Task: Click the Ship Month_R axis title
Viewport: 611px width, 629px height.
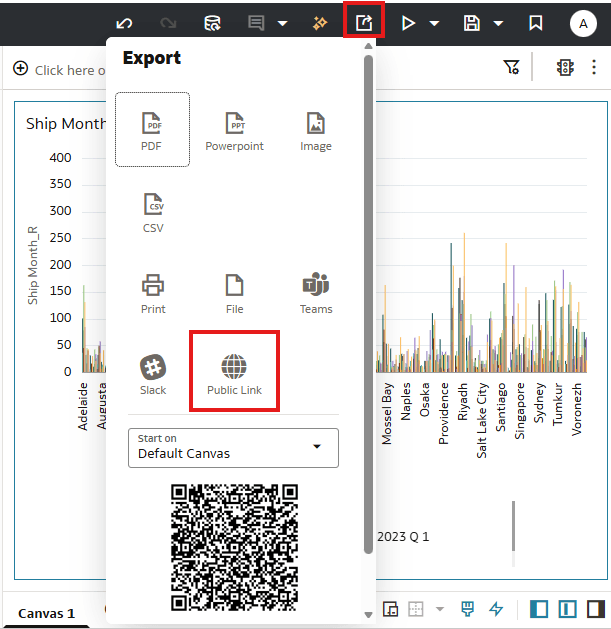Action: (32, 265)
